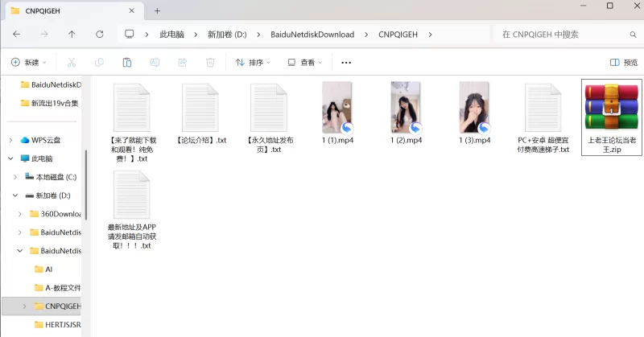Select the CNPQIGEH window tab

tap(75, 11)
